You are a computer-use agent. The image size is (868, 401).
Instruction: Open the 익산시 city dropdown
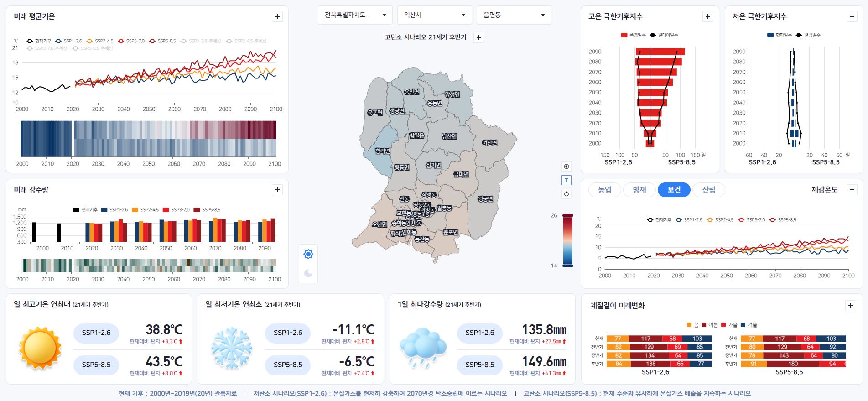coord(435,15)
